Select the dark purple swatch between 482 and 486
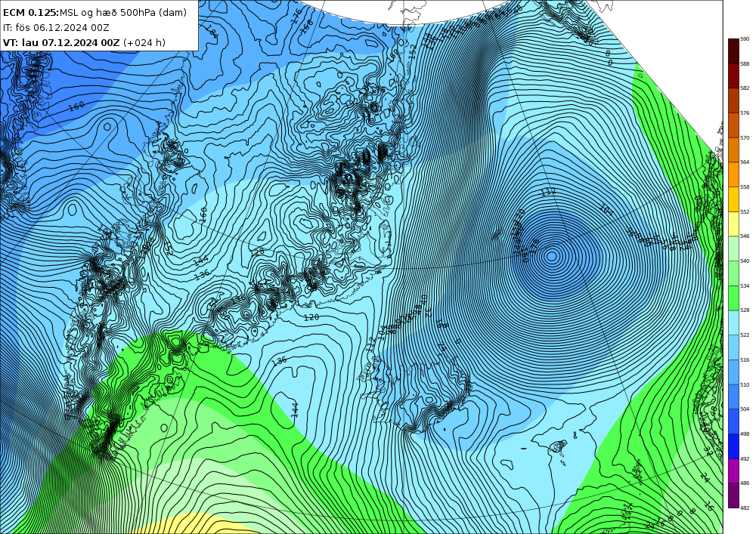 tap(733, 495)
